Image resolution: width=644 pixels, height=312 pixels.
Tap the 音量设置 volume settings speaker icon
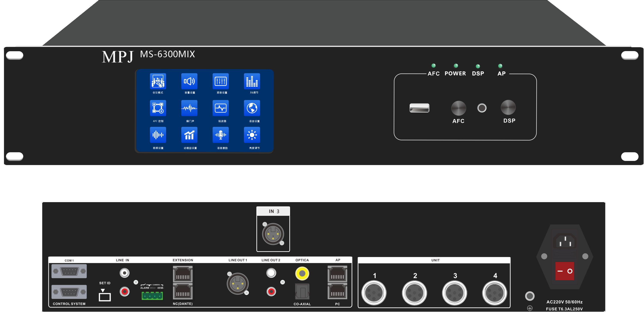tap(189, 81)
